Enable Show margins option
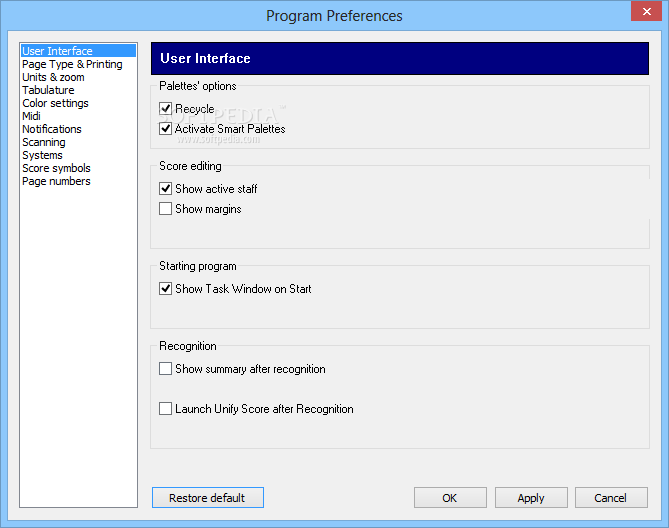669x528 pixels. (166, 209)
